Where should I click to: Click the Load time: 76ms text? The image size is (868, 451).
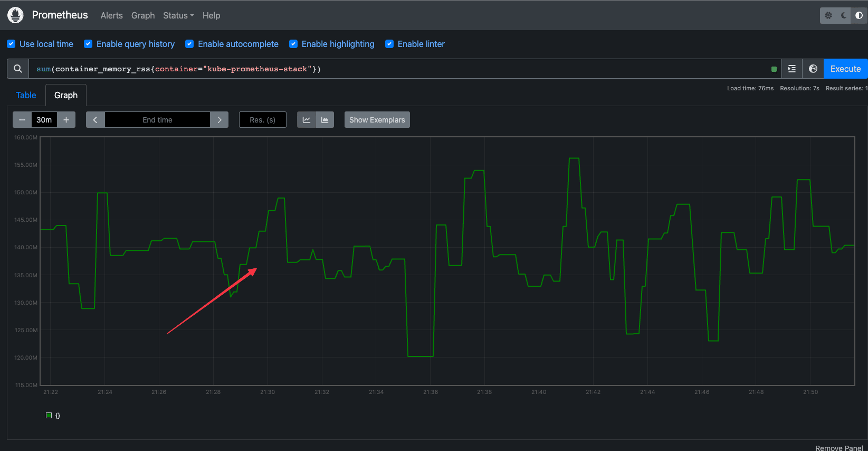click(x=750, y=88)
